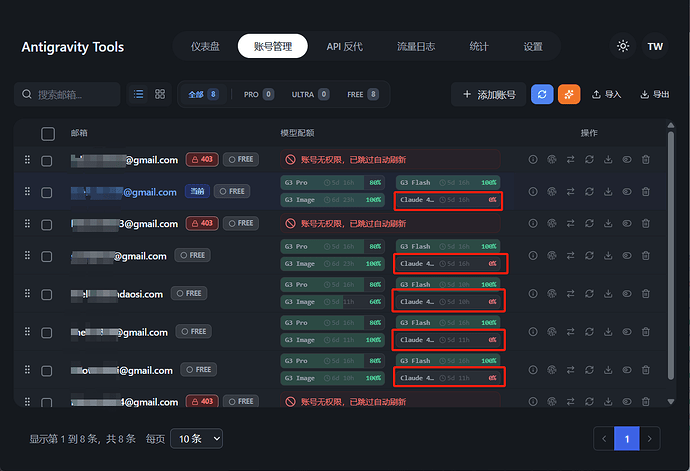Select page number 1 in pagination
This screenshot has width=690, height=471.
[627, 438]
